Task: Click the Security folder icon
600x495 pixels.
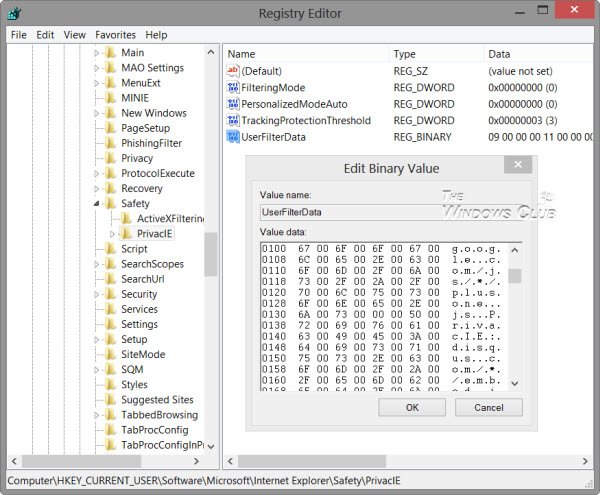Action: click(111, 294)
